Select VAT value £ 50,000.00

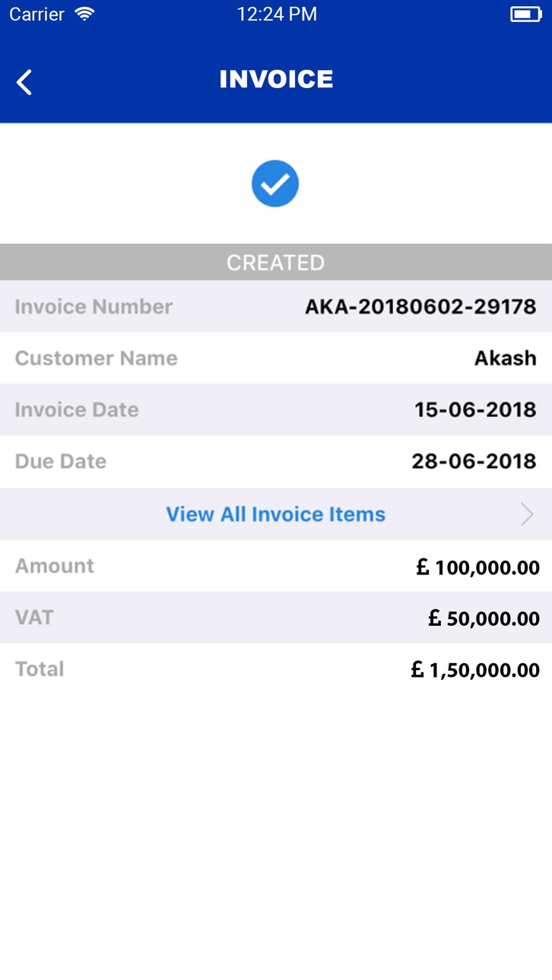pyautogui.click(x=484, y=618)
